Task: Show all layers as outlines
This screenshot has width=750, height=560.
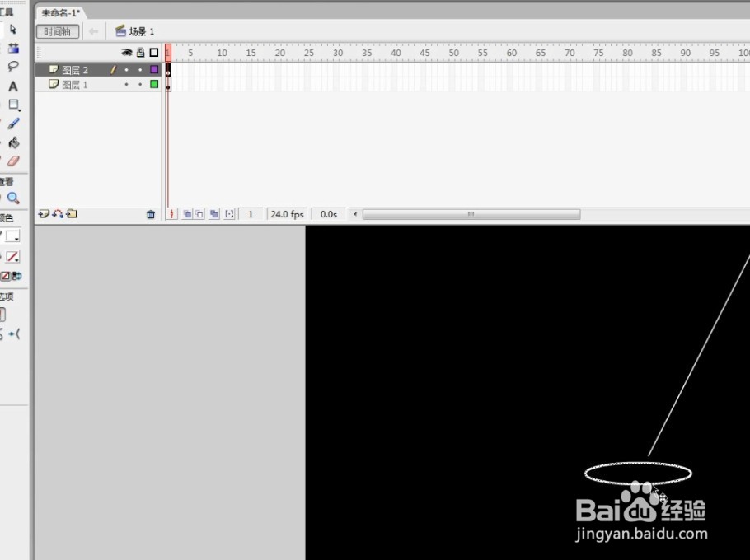Action: pyautogui.click(x=154, y=53)
